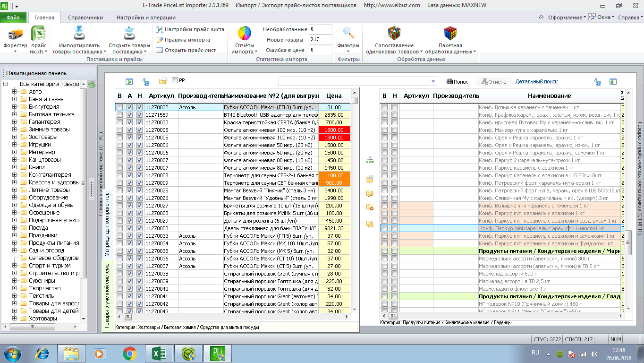This screenshot has width=644, height=363.
Task: Click the Сопоставление одинаковых товаров cube icon
Action: click(x=394, y=33)
